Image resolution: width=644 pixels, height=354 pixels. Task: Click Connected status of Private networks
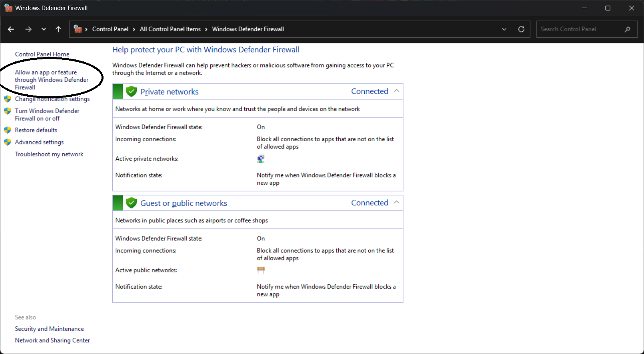pyautogui.click(x=370, y=92)
